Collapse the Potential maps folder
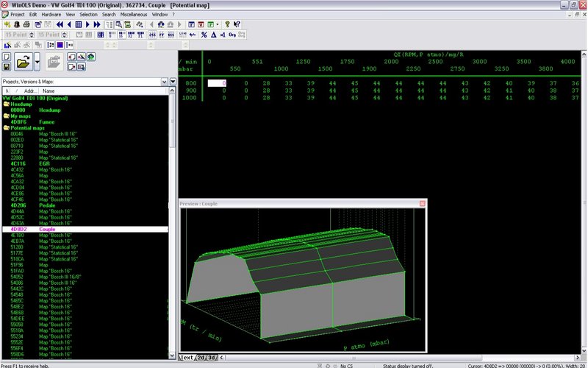The height and width of the screenshot is (368, 588). (x=6, y=128)
